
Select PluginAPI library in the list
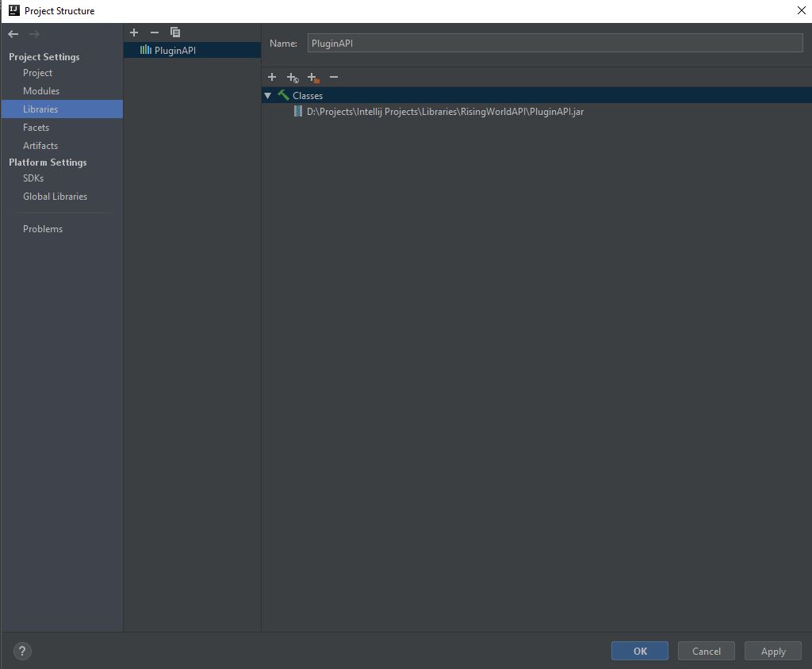[x=174, y=50]
